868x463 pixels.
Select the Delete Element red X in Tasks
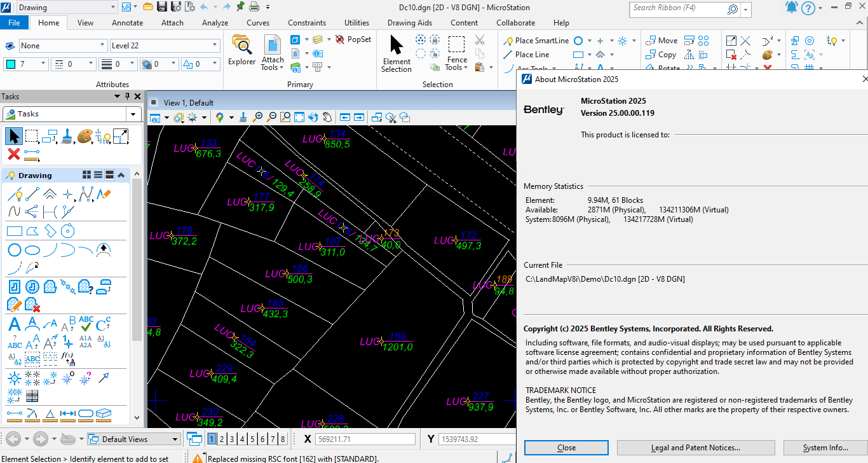[14, 154]
